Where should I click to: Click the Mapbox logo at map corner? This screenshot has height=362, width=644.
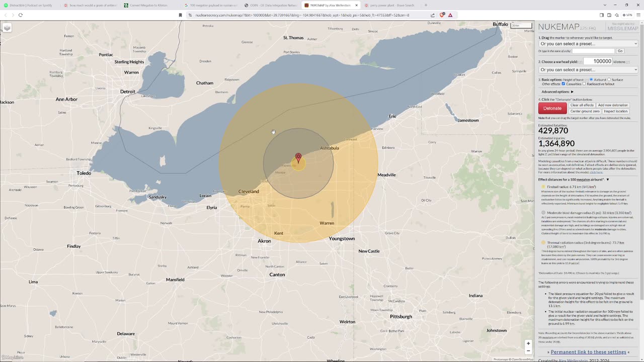tap(12, 357)
